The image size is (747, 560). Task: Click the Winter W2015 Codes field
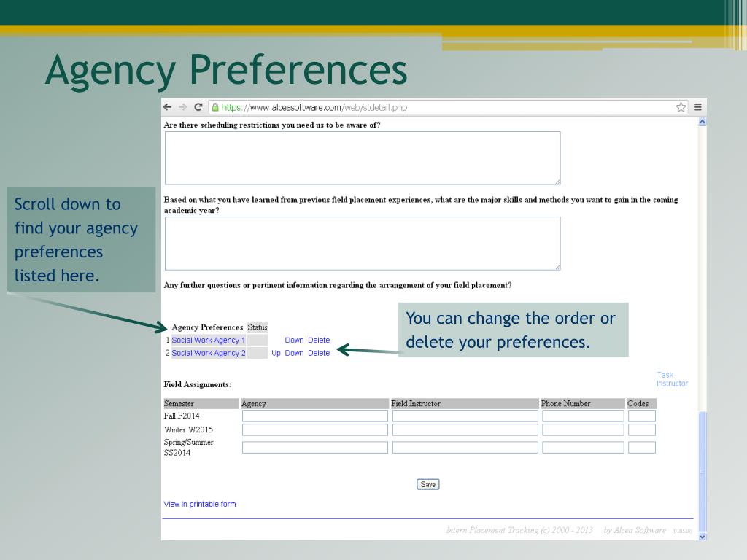click(x=642, y=430)
